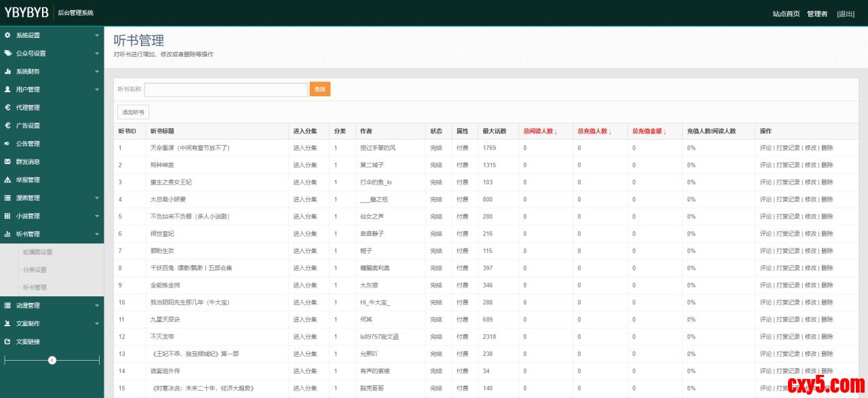Click the 添加听书 button
Image resolution: width=868 pixels, height=398 pixels.
[134, 112]
